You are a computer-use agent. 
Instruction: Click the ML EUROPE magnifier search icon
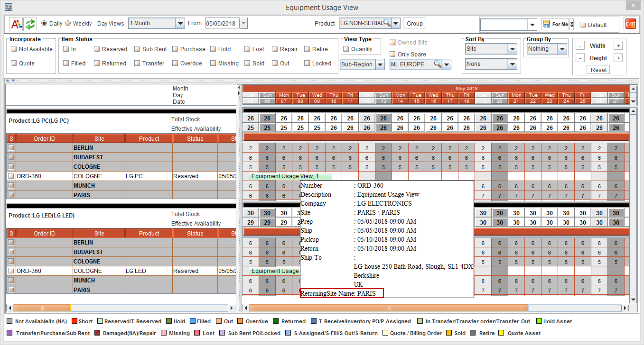pos(438,64)
